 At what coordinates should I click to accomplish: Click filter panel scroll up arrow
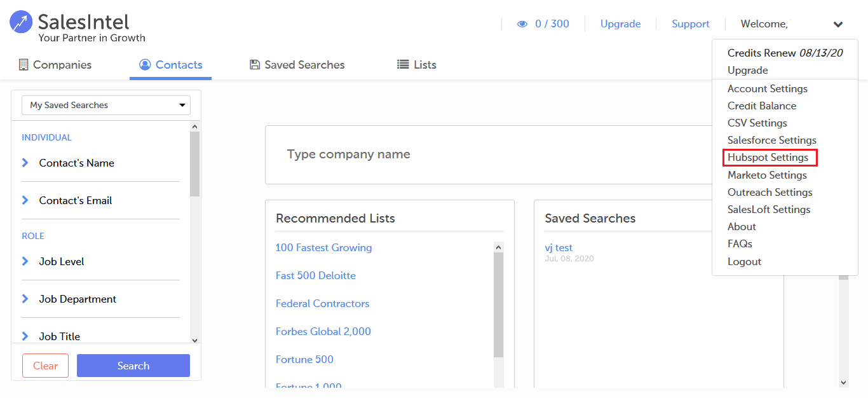[195, 127]
